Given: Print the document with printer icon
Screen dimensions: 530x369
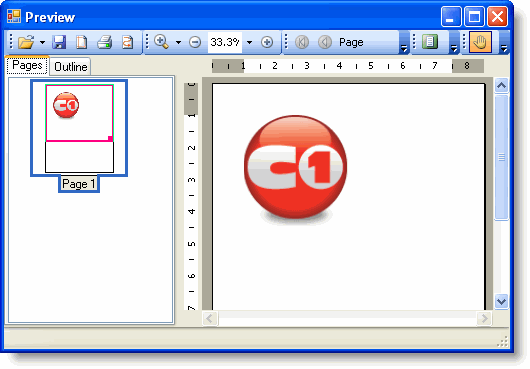Looking at the screenshot, I should pyautogui.click(x=104, y=42).
